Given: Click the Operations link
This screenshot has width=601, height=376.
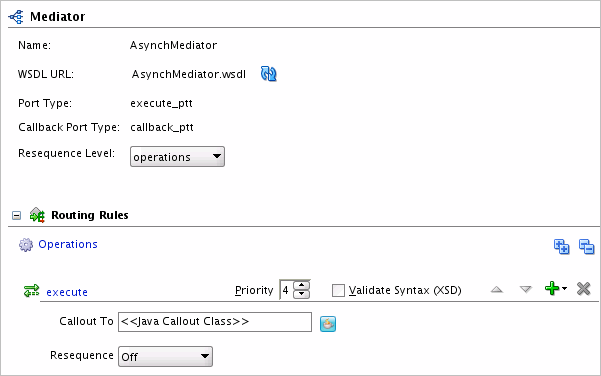Looking at the screenshot, I should (x=68, y=244).
